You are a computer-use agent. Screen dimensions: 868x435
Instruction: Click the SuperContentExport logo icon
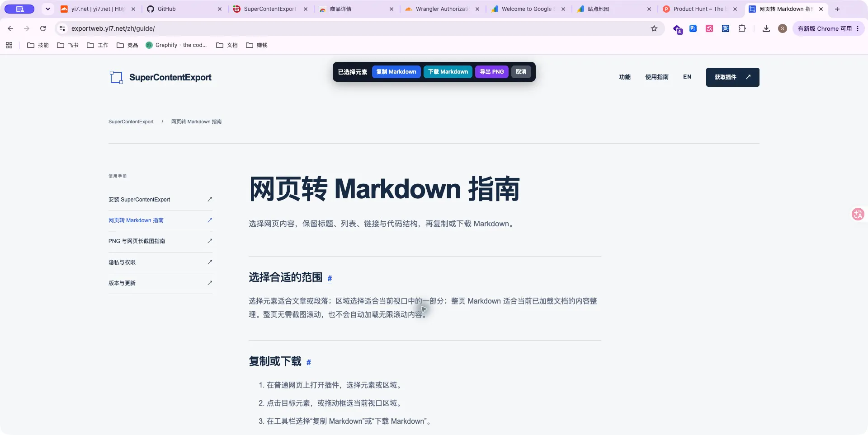(x=116, y=77)
